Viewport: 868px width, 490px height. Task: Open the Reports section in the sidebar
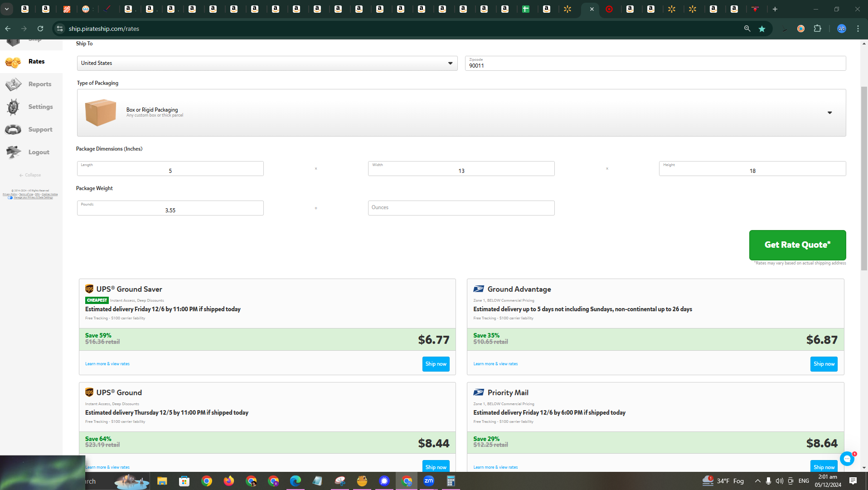click(31, 84)
